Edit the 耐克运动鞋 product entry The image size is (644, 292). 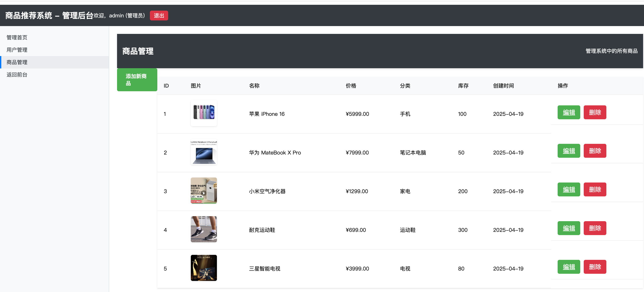pyautogui.click(x=569, y=228)
